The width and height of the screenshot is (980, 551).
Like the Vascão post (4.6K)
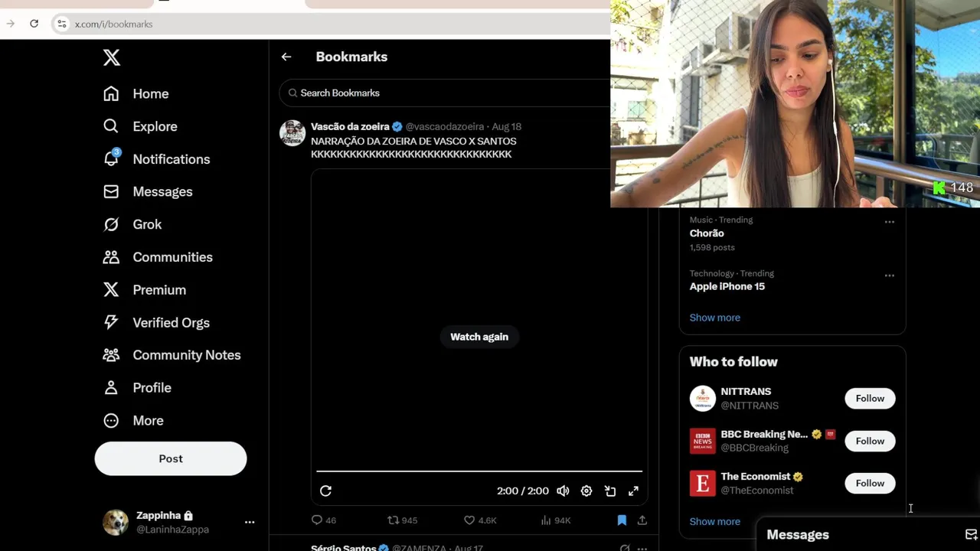(480, 520)
